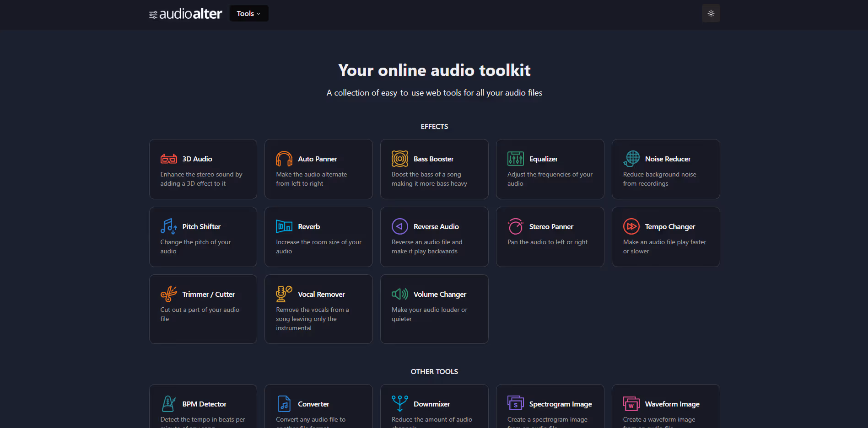868x428 pixels.
Task: Click the Pitch Shifter music note icon
Action: pos(168,226)
